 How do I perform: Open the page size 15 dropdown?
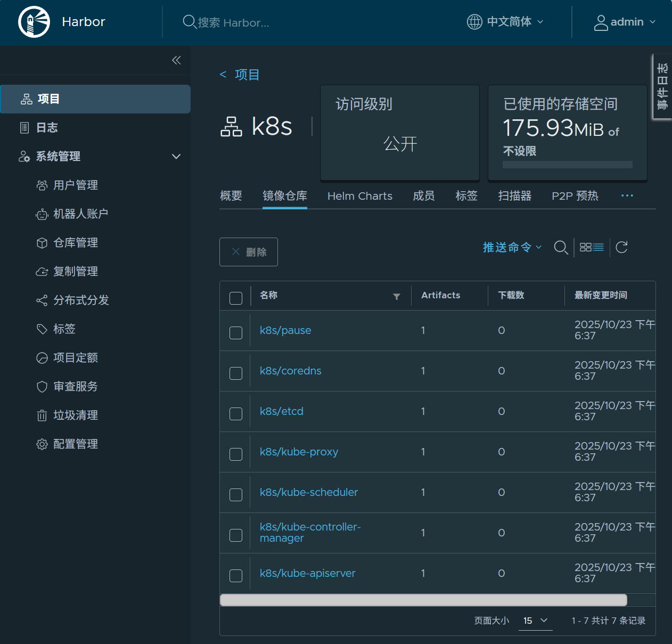pyautogui.click(x=535, y=621)
